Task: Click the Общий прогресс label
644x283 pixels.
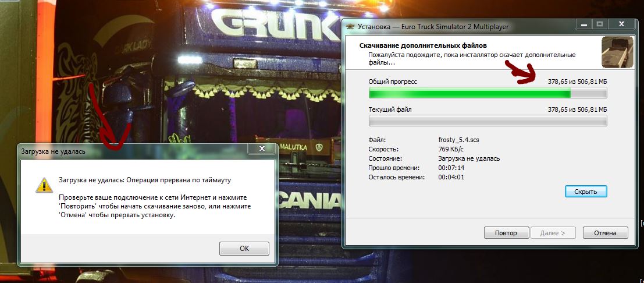Action: coord(393,82)
